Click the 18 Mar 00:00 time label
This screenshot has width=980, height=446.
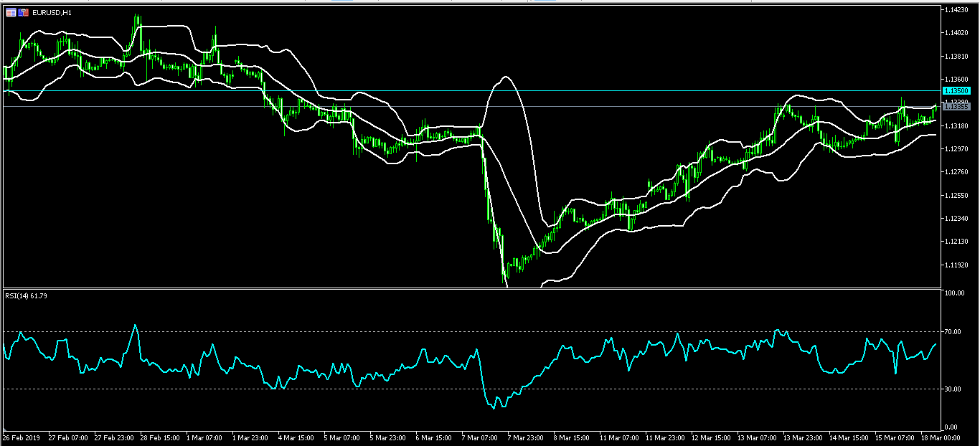pyautogui.click(x=939, y=437)
